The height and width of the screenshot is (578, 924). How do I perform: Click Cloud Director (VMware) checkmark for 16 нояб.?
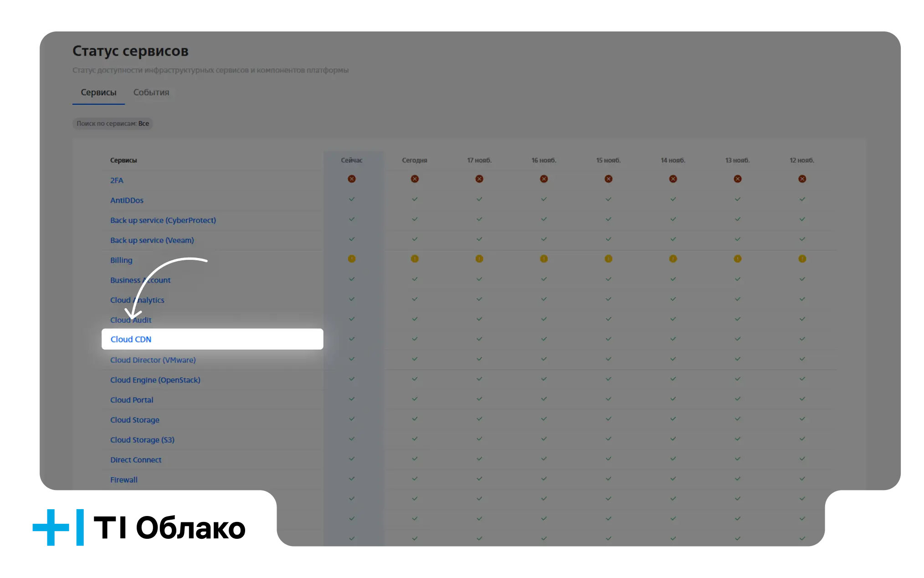click(x=544, y=359)
